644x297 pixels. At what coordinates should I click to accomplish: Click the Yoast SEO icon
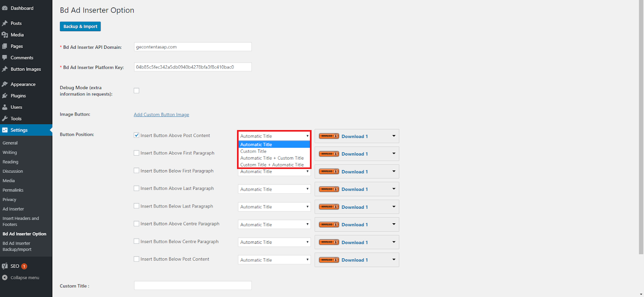pos(5,266)
